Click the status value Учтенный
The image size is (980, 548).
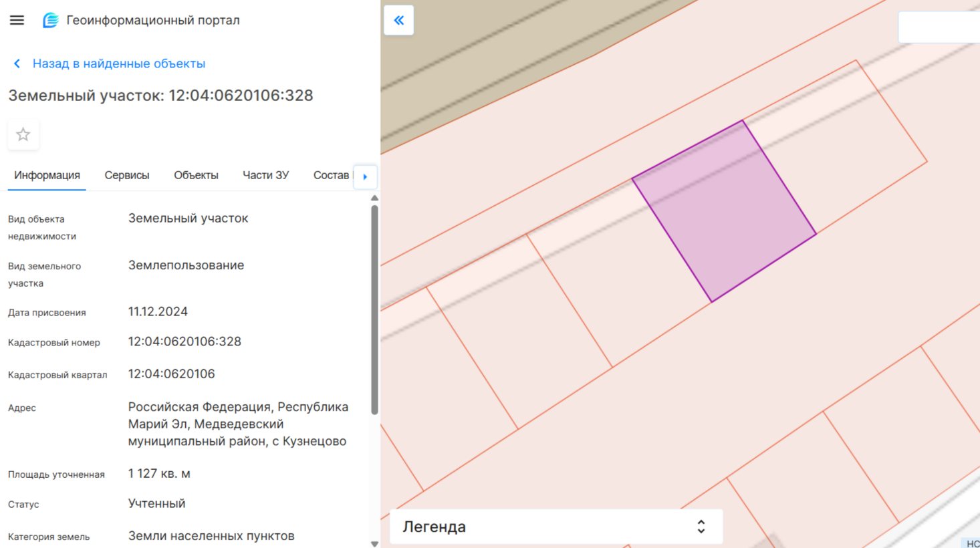coord(156,503)
